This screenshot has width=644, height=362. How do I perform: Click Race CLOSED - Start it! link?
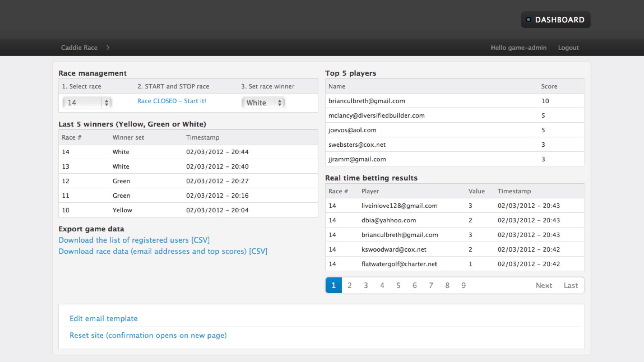[x=171, y=101]
